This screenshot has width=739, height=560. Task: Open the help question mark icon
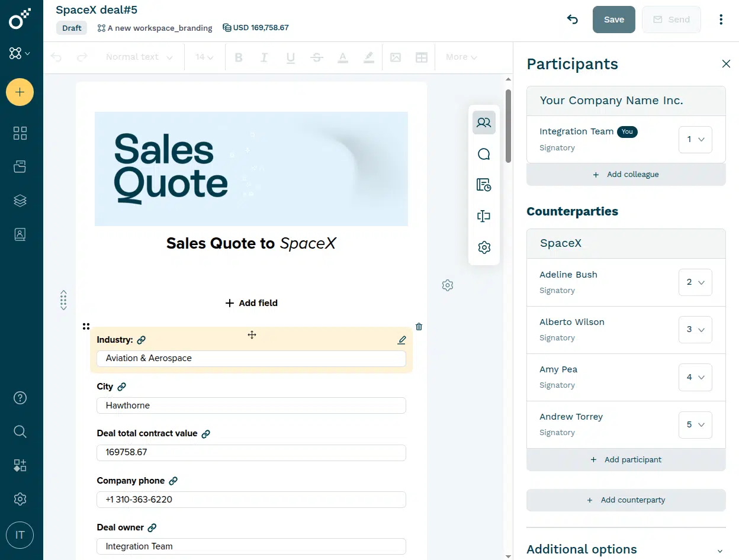(x=20, y=398)
